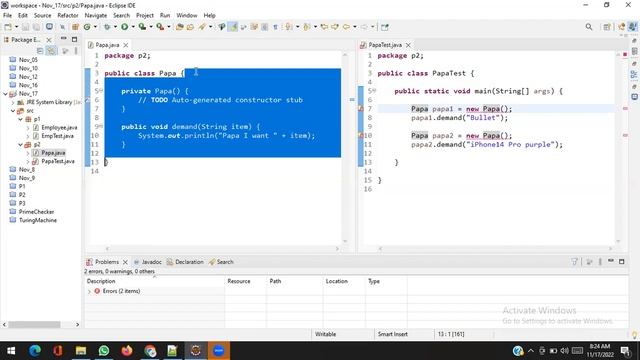Open the New wizard dropdown arrow
This screenshot has width=640, height=360.
tap(16, 27)
